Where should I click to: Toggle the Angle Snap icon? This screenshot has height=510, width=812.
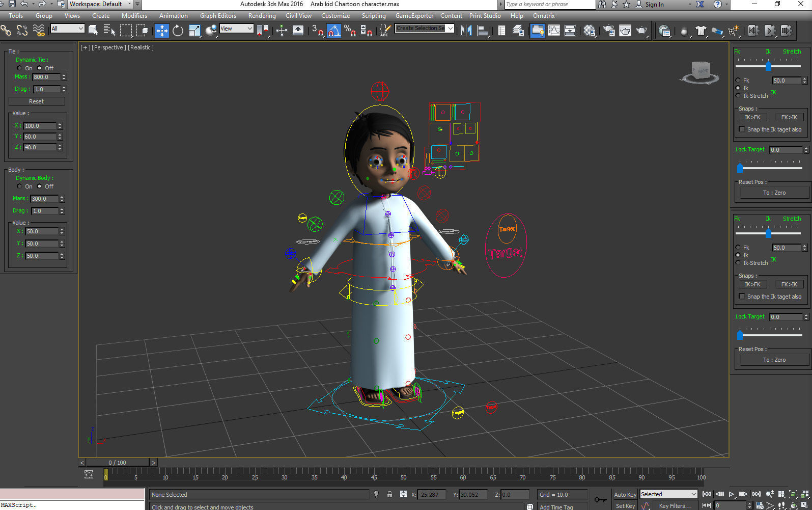point(333,31)
